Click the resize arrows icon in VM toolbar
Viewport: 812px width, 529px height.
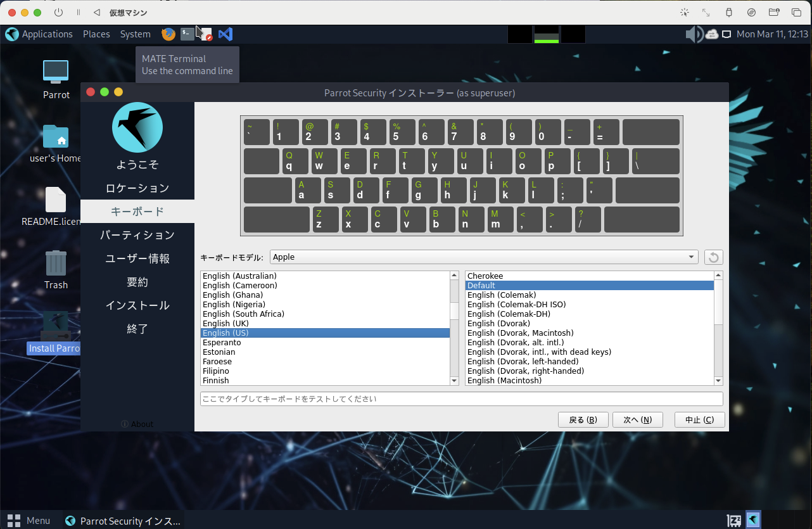[x=706, y=12]
